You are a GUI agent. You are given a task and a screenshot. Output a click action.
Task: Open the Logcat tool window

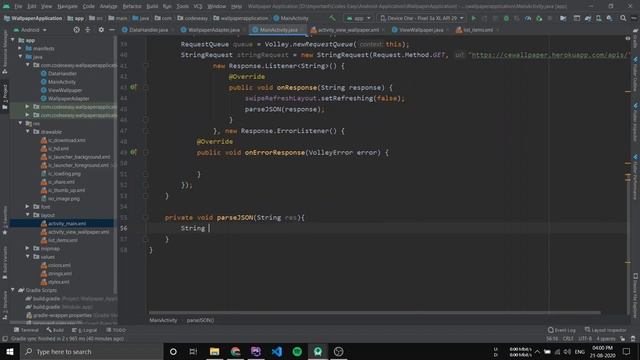pos(85,330)
